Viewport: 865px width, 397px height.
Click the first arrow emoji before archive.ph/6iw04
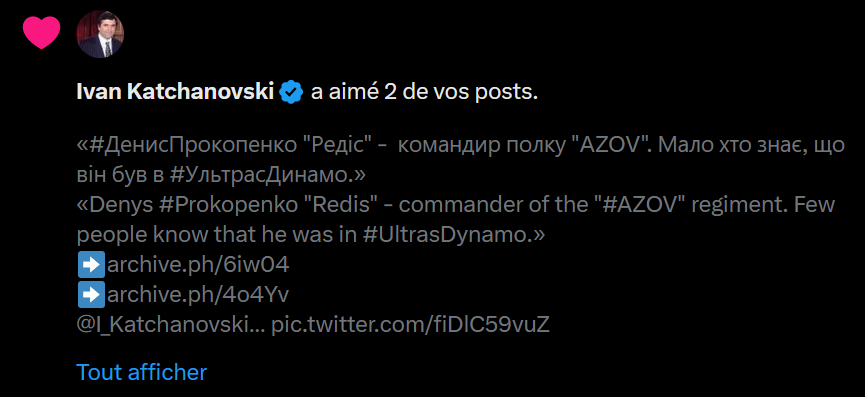pyautogui.click(x=91, y=266)
